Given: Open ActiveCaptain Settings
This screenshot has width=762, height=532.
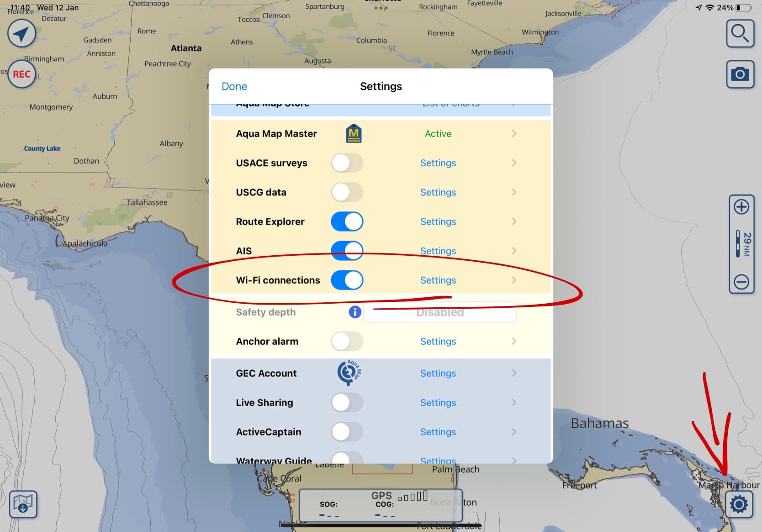Looking at the screenshot, I should tap(438, 432).
